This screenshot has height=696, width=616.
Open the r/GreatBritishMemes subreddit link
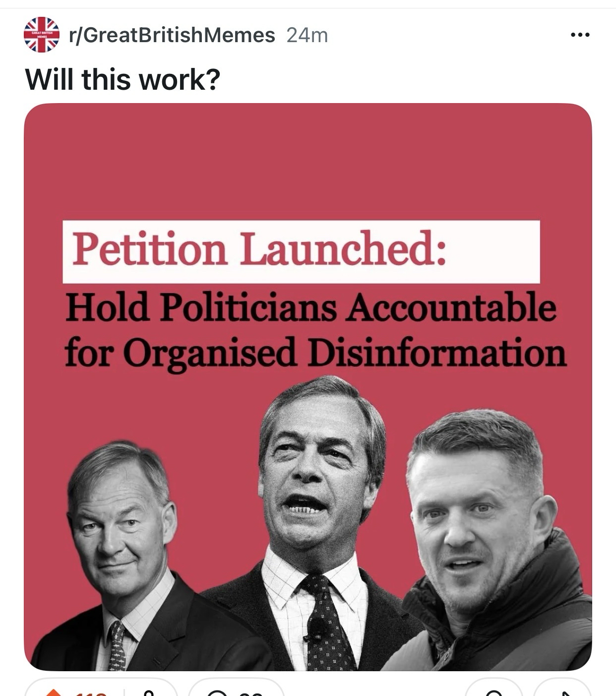click(172, 35)
